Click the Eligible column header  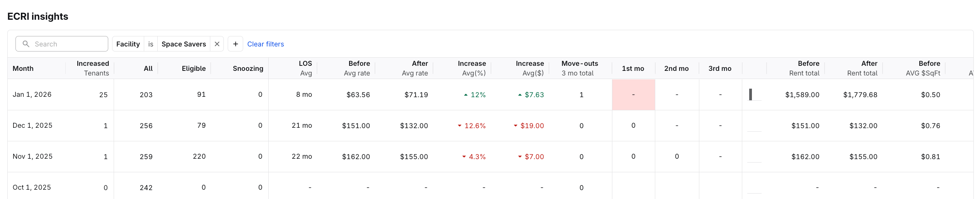[193, 68]
